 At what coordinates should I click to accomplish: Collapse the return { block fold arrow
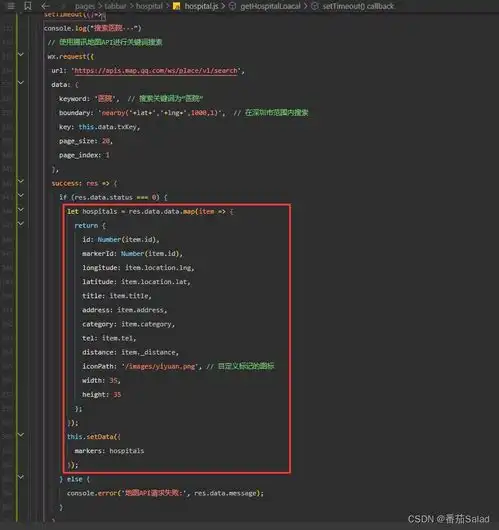[21, 224]
